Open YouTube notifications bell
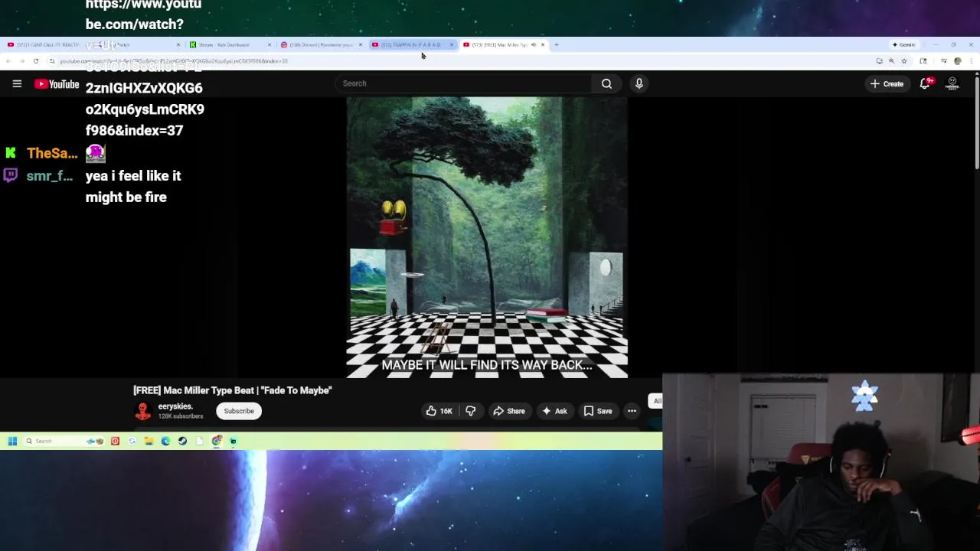Image resolution: width=980 pixels, height=551 pixels. pos(925,83)
